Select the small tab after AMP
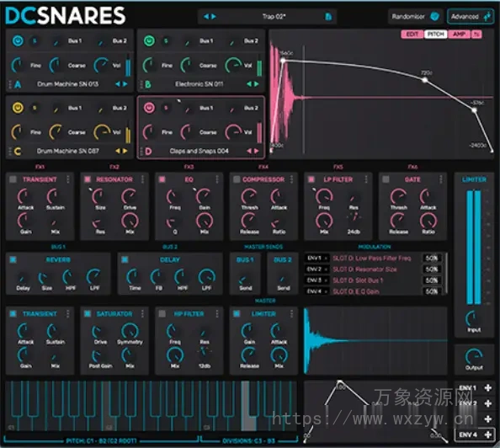Screen dimensions: 500x448 (x=476, y=35)
